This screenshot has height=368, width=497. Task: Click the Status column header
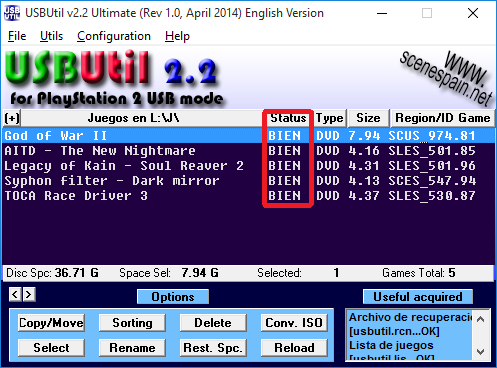coord(288,118)
